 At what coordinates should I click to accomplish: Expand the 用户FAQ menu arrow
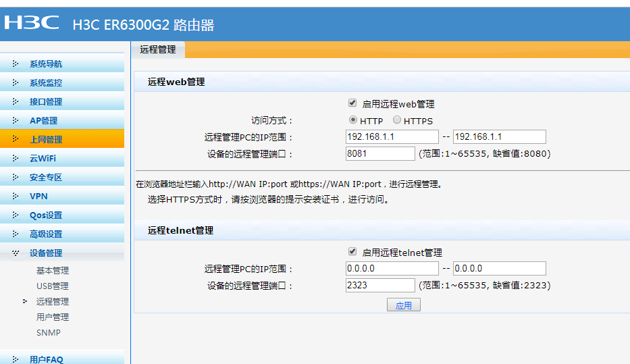(x=16, y=359)
